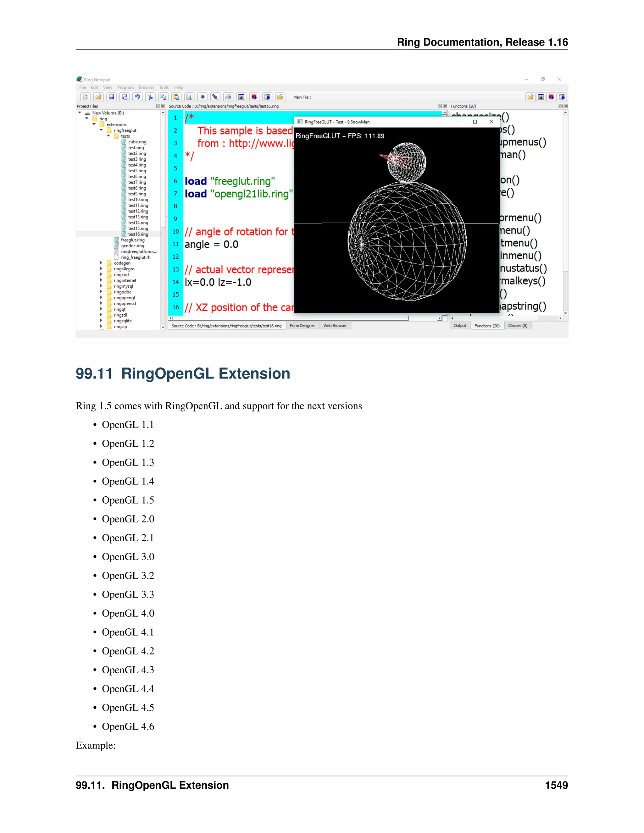Select test10.ring in project tree
This screenshot has width=644, height=833.
[x=138, y=200]
